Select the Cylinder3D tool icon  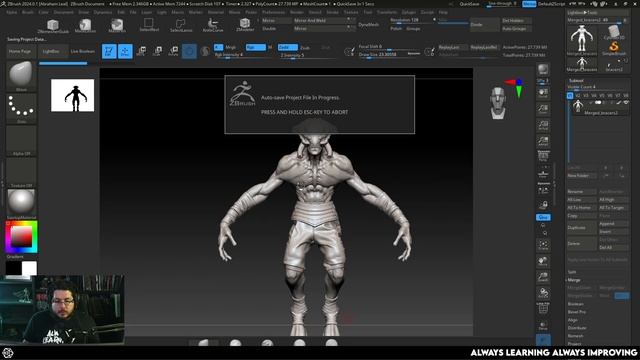(613, 33)
